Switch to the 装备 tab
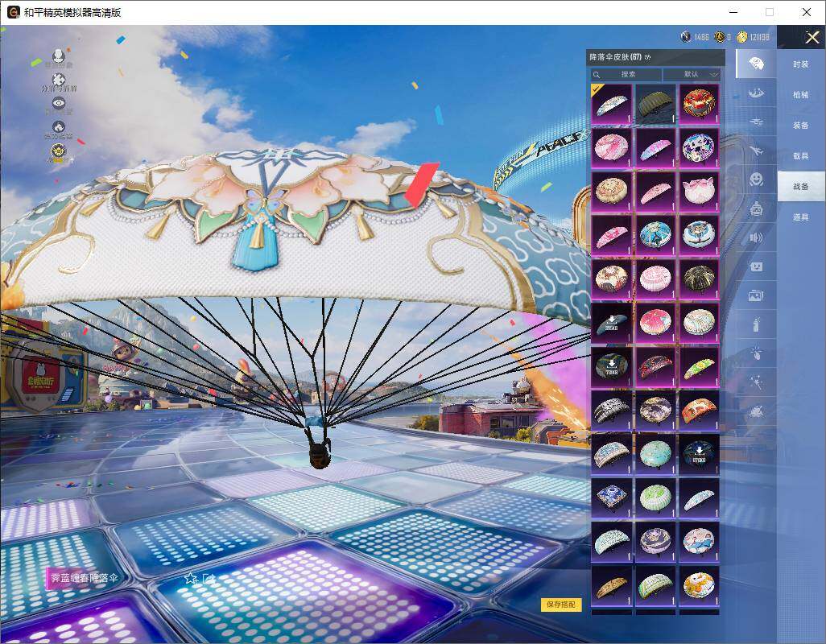The height and width of the screenshot is (644, 826). click(x=801, y=126)
